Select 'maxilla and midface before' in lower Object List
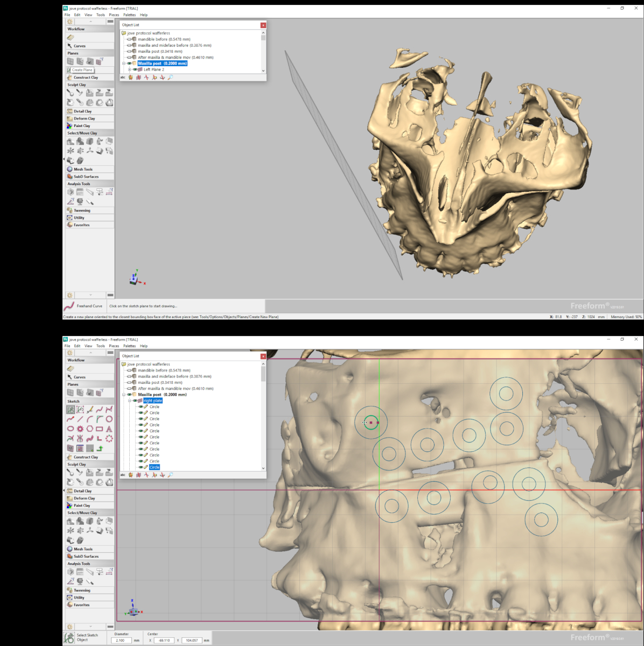644x646 pixels. click(x=174, y=376)
